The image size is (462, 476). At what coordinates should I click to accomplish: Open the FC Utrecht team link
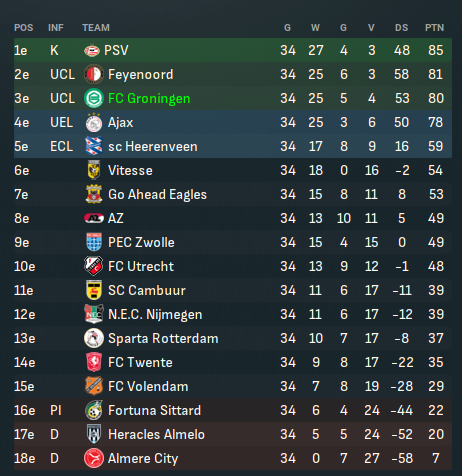[141, 266]
